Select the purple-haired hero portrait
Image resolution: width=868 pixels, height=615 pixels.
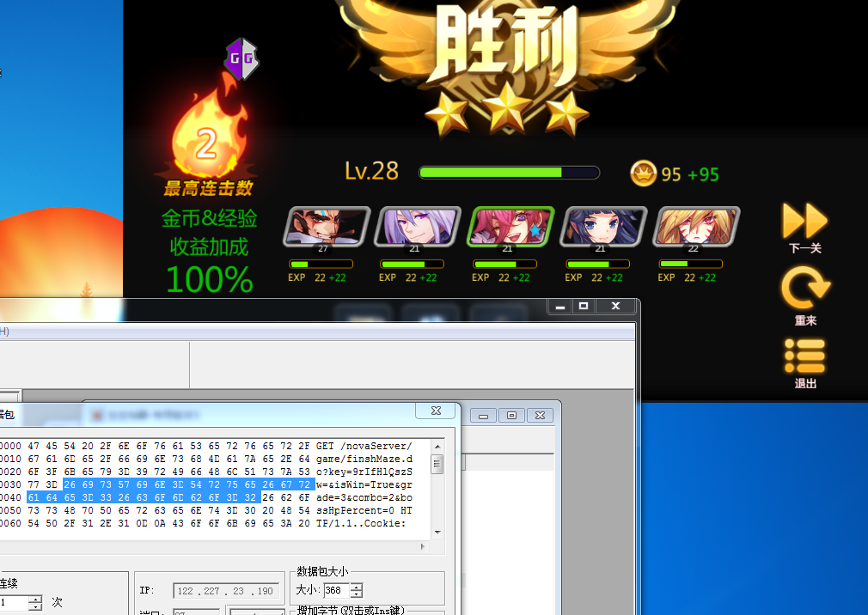418,226
